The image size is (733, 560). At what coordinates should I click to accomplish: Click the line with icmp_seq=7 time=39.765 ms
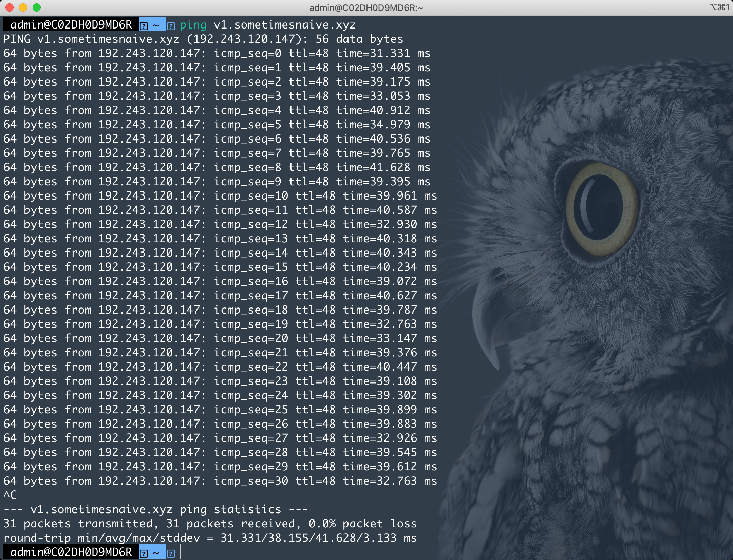point(217,153)
